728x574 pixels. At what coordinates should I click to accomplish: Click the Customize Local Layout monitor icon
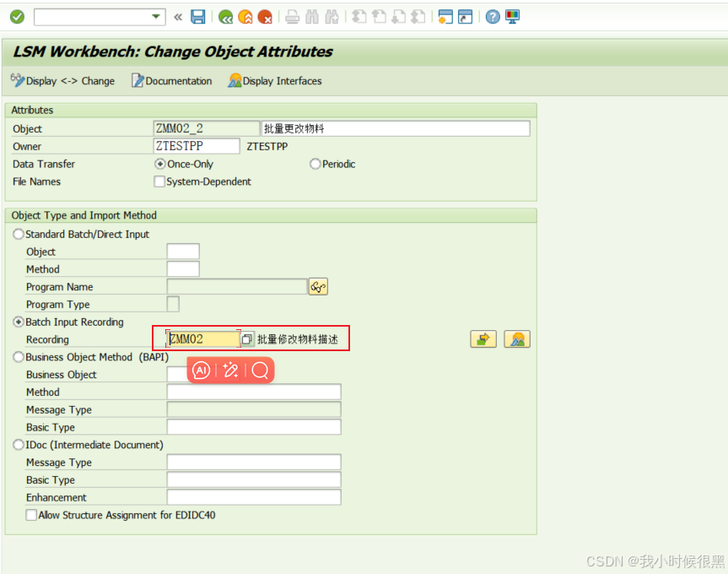[x=513, y=17]
